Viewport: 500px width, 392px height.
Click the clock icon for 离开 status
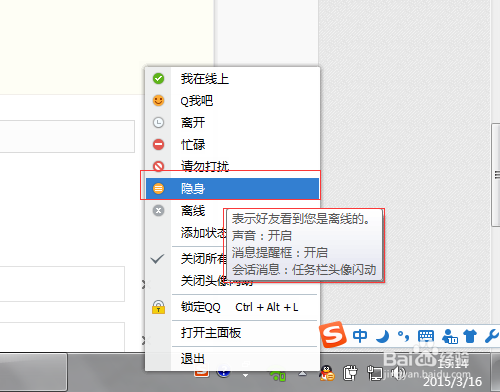pos(158,122)
